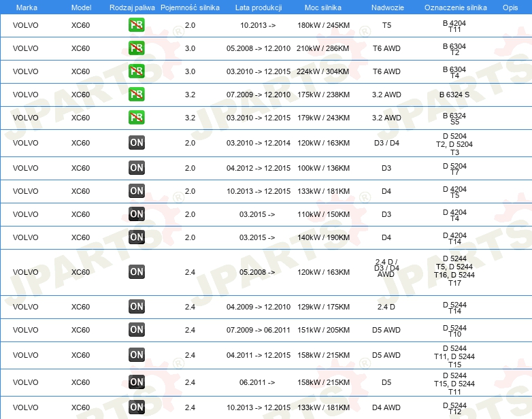This screenshot has width=532, height=419.
Task: Click the ON diesel icon in the 04.2011 D5 AWD row
Action: (x=136, y=354)
